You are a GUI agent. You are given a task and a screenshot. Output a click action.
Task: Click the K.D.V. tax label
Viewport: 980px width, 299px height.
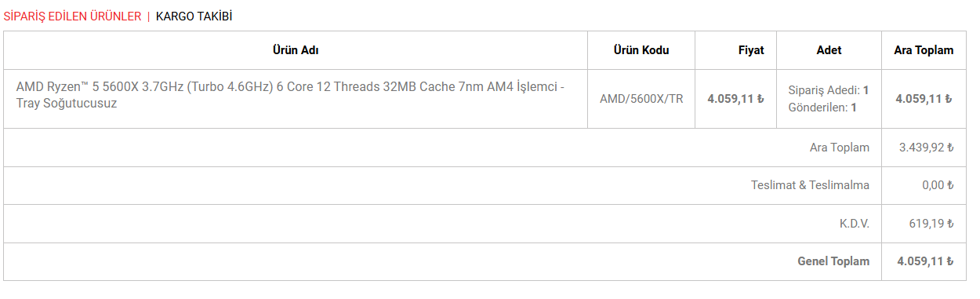tap(854, 224)
